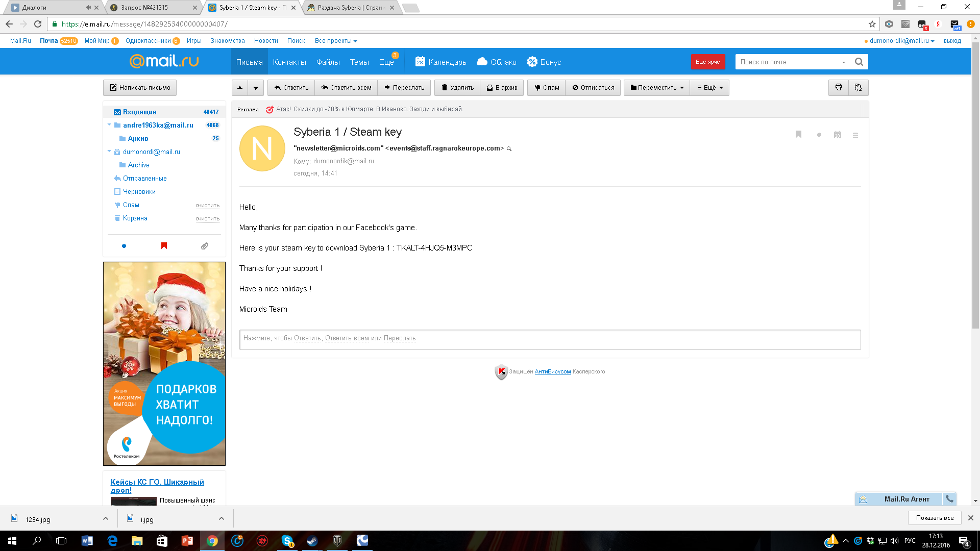The width and height of the screenshot is (980, 551).
Task: Click Ответить всем button
Action: (x=346, y=88)
